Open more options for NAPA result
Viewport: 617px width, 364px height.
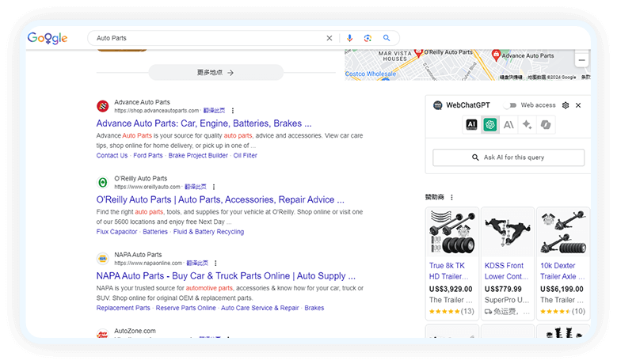click(x=215, y=264)
